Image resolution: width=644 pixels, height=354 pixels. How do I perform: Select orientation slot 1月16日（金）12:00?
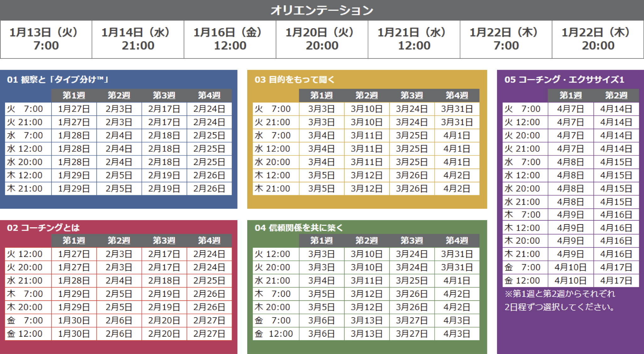click(x=230, y=39)
